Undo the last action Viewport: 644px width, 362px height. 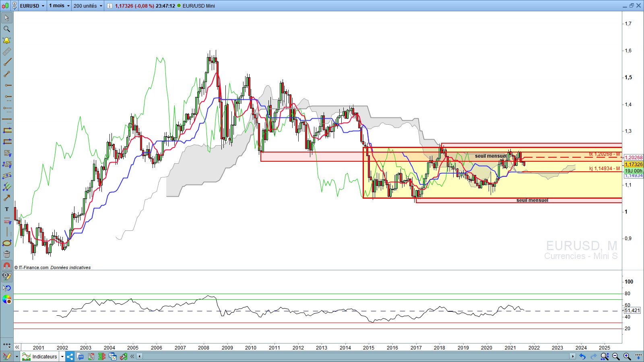pyautogui.click(x=582, y=356)
